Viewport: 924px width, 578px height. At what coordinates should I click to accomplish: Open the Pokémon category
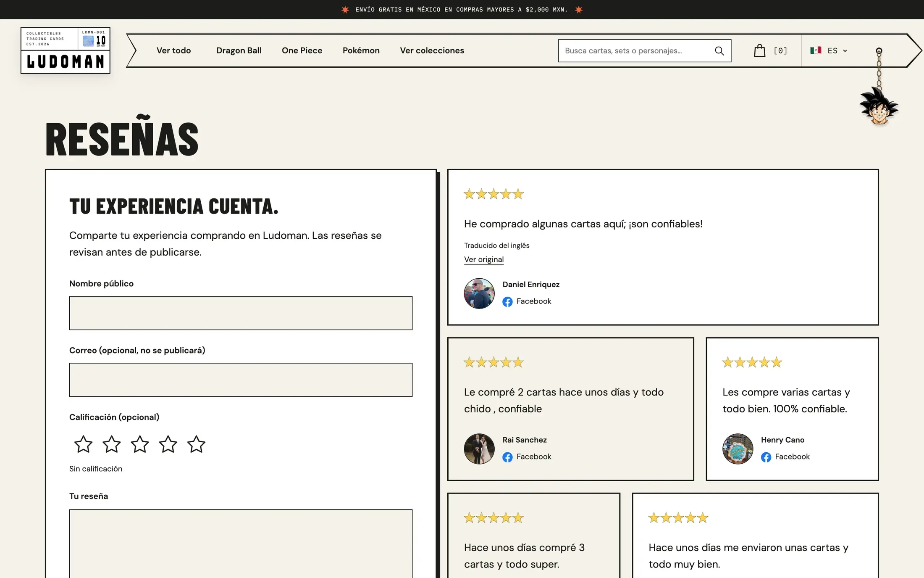click(x=361, y=50)
